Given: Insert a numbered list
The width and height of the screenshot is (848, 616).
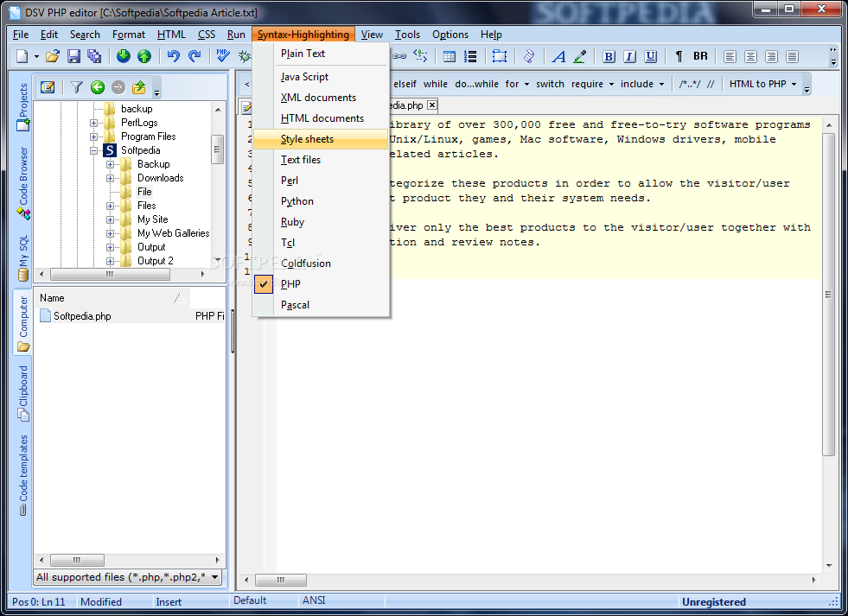Looking at the screenshot, I should tap(470, 56).
